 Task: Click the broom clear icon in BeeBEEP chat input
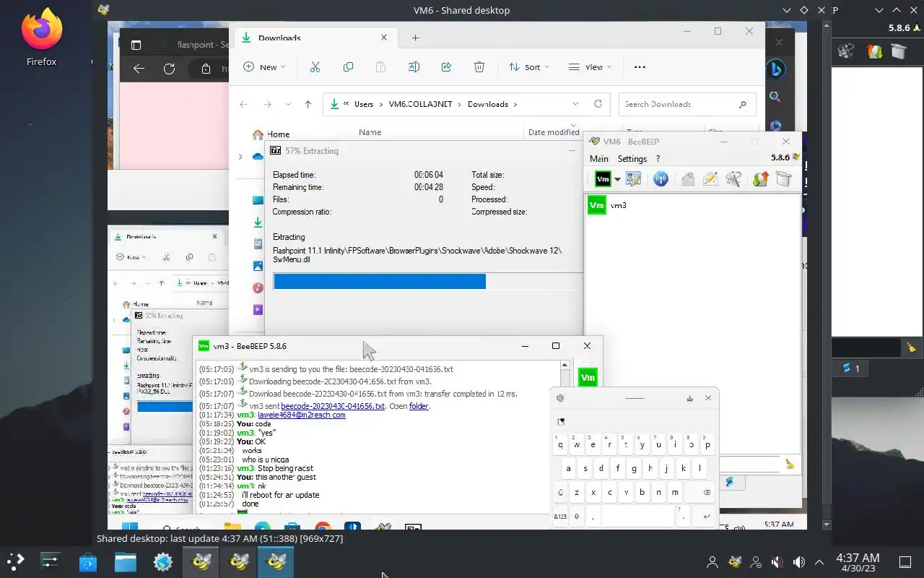(x=790, y=464)
